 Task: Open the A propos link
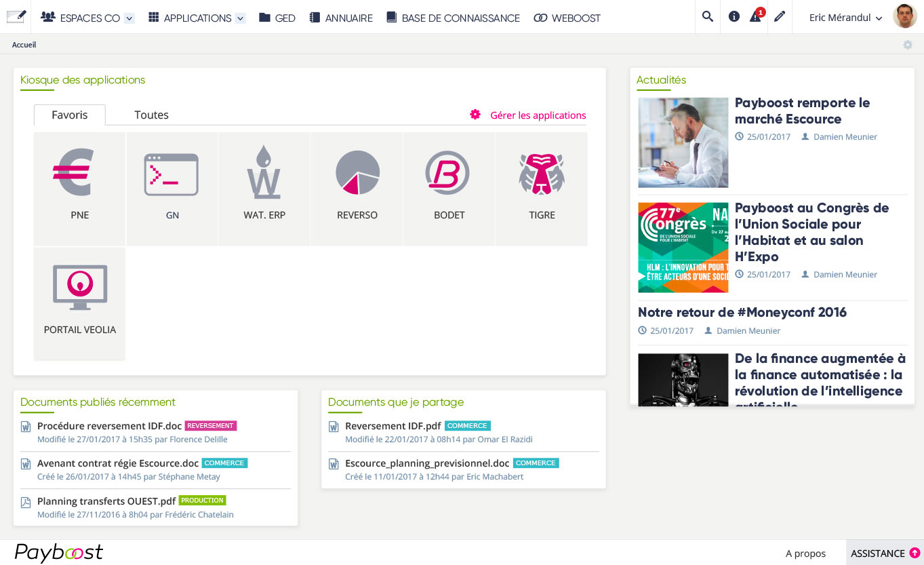pos(805,553)
